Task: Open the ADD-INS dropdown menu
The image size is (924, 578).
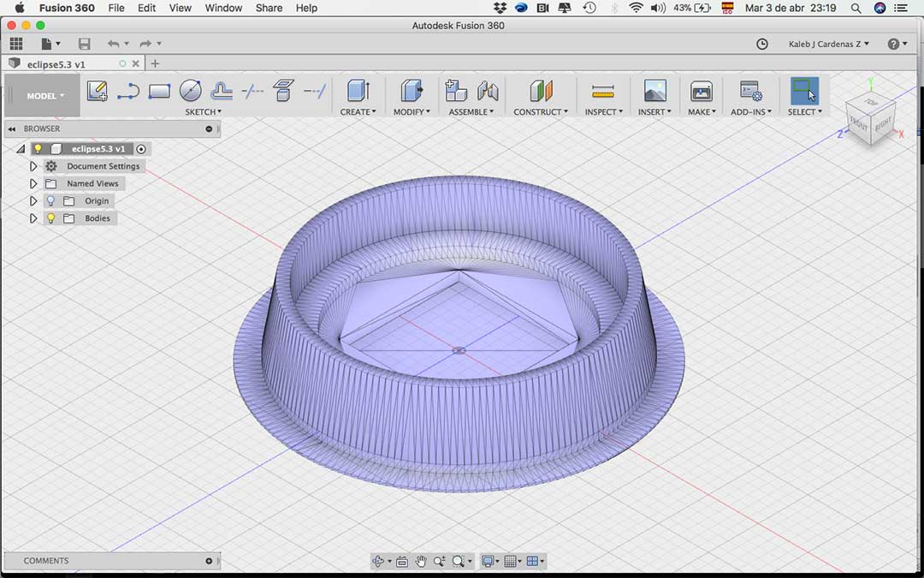Action: [751, 111]
